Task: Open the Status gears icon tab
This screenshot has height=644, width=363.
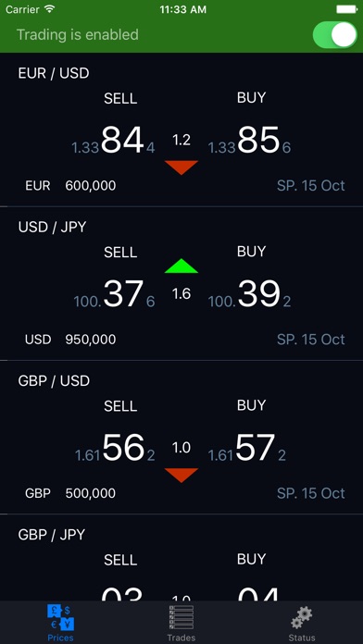Action: 302,622
